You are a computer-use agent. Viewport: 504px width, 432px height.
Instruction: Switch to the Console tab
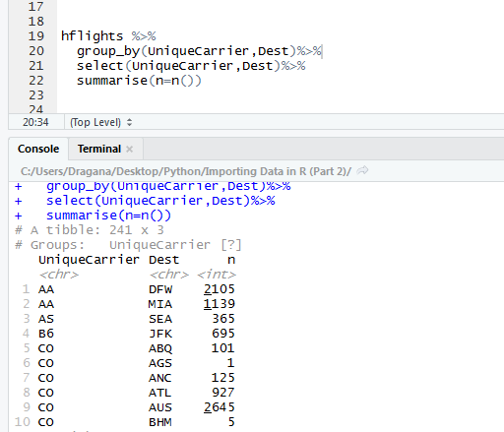pyautogui.click(x=38, y=149)
